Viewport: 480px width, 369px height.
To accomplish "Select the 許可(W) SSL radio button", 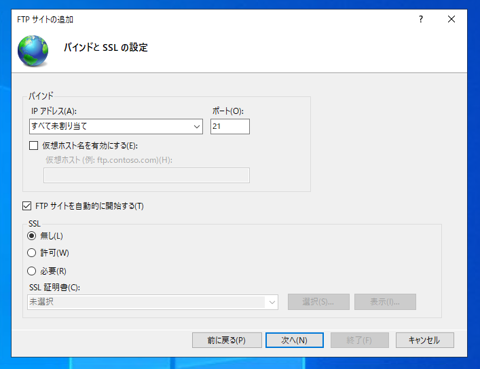I will (32, 253).
